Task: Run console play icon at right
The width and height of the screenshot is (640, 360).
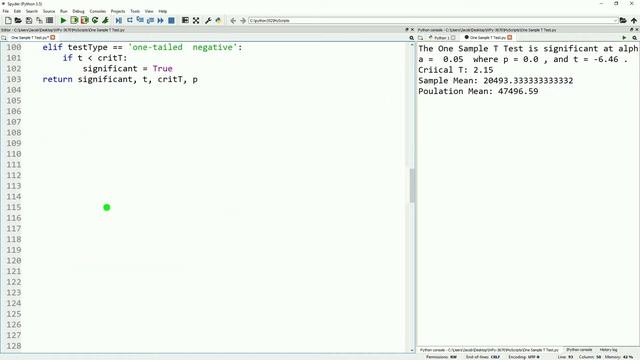Action: coord(624,38)
